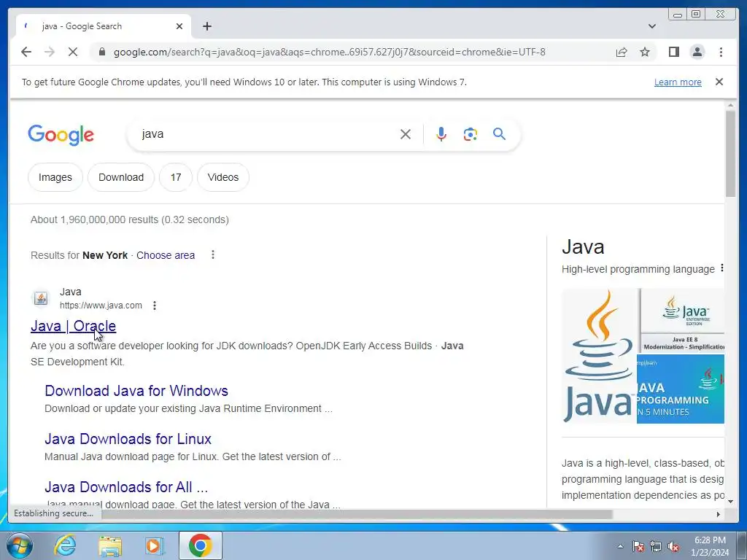Click the forward navigation arrow
The height and width of the screenshot is (560, 747).
point(50,52)
